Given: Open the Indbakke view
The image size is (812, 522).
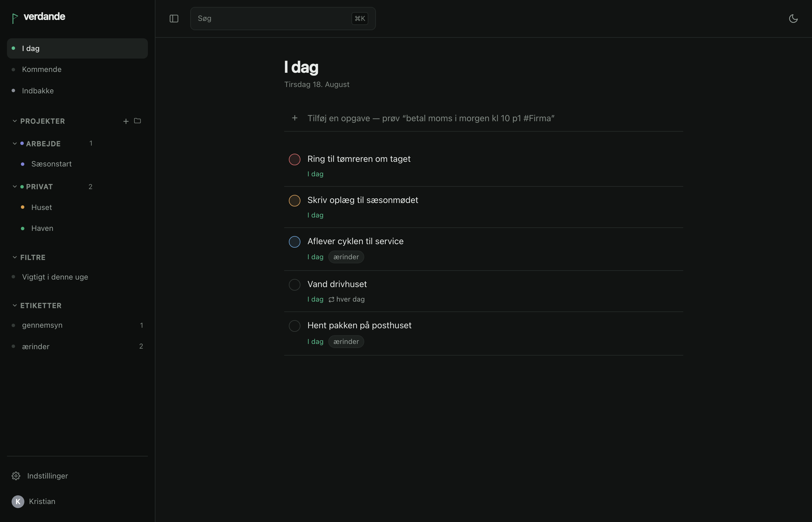Looking at the screenshot, I should pos(77,91).
